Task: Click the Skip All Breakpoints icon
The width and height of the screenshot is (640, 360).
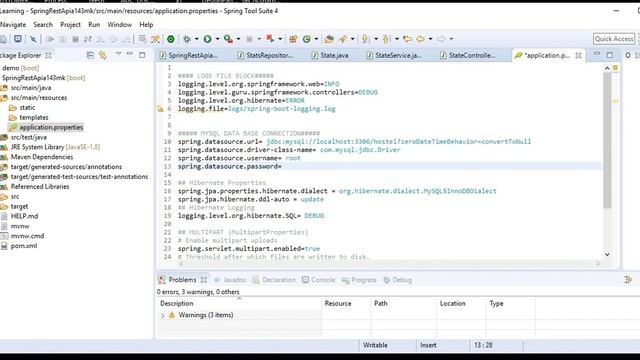Action: [33, 39]
